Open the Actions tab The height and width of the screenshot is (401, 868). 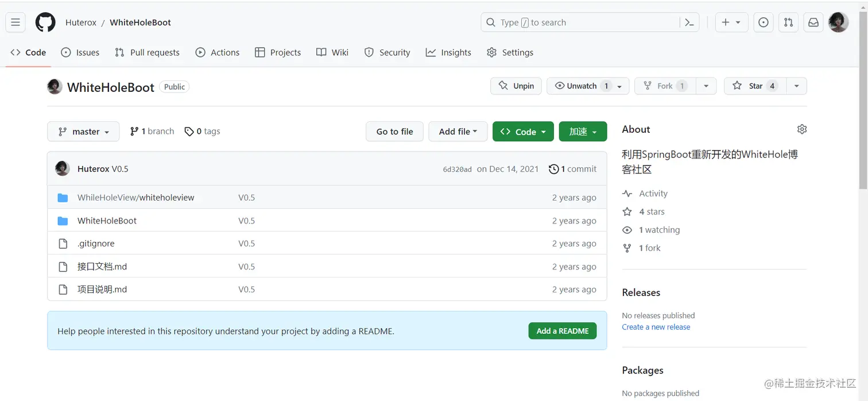point(218,52)
